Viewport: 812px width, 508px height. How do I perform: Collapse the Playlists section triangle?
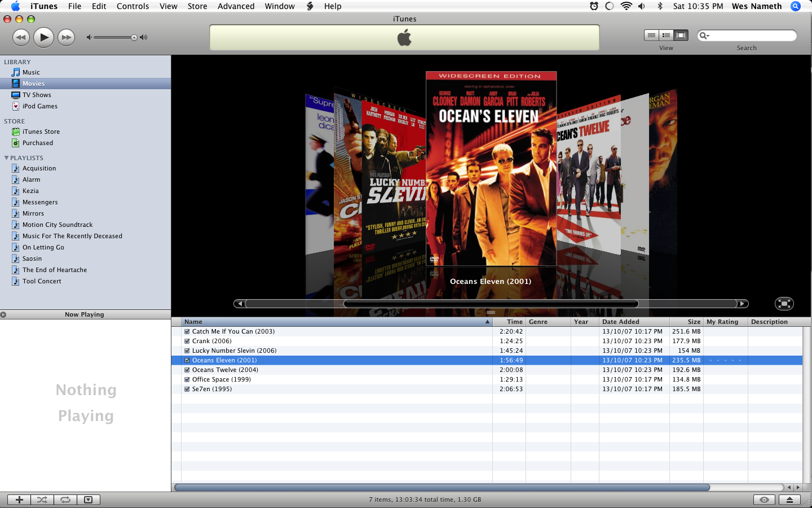pyautogui.click(x=6, y=158)
